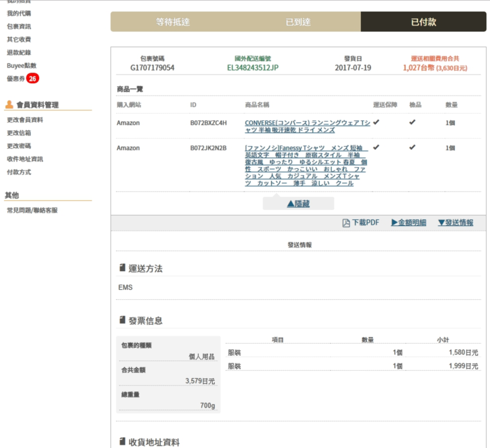490x448 pixels.
Task: Click the person icon next to 會員資料管理
Action: tap(9, 105)
